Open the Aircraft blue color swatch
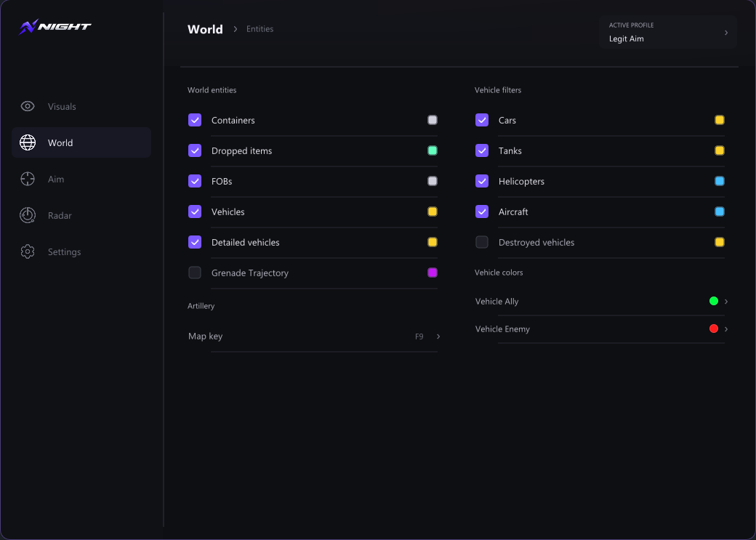The height and width of the screenshot is (540, 756). [720, 211]
